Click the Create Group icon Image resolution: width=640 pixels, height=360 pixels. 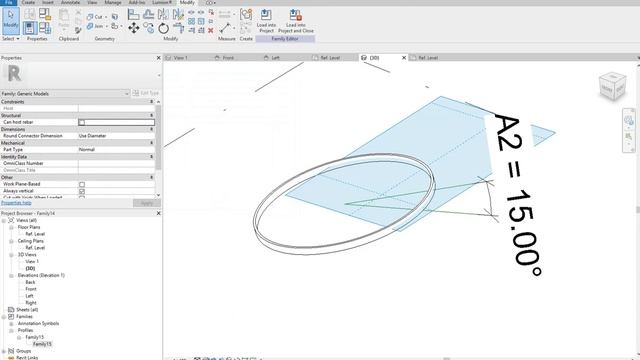point(246,14)
